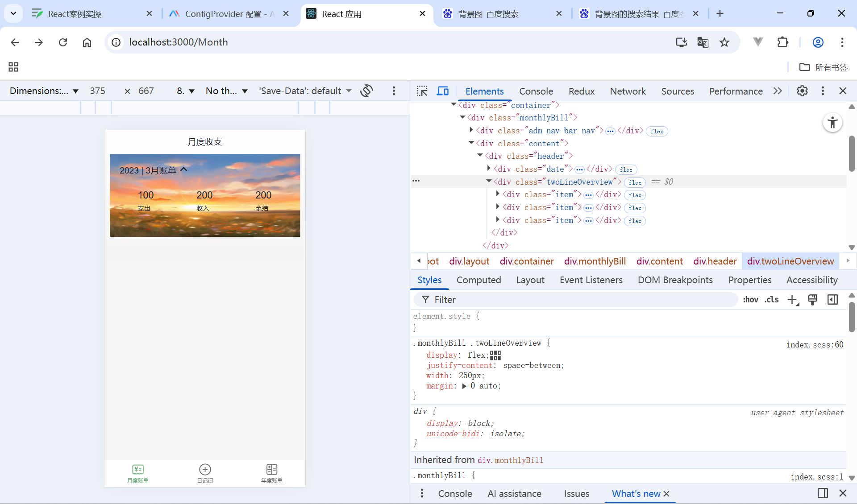The width and height of the screenshot is (857, 504).
Task: Click the styles Filter input field
Action: (x=576, y=300)
